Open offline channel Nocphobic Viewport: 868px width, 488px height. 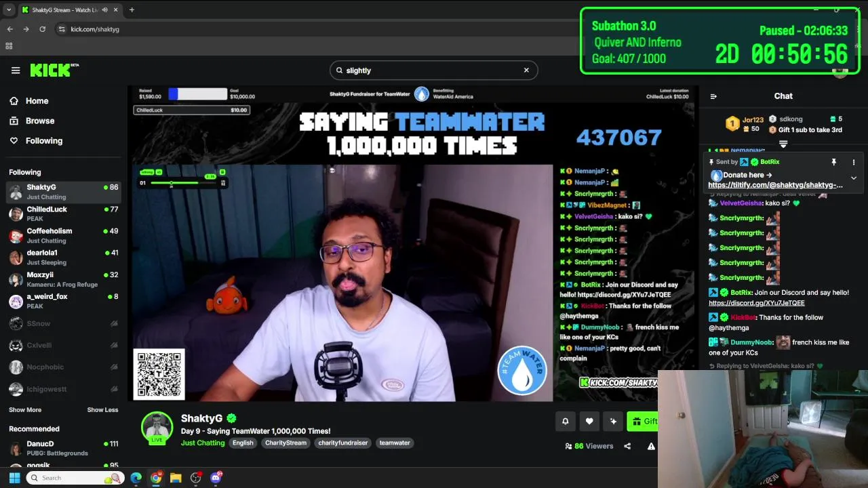[64, 367]
